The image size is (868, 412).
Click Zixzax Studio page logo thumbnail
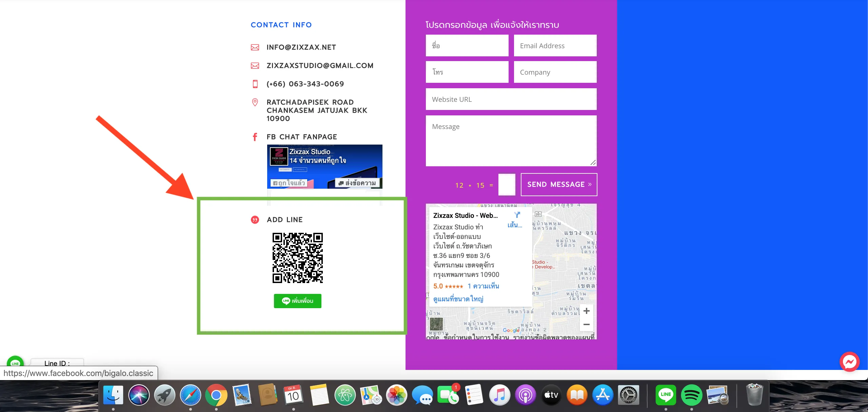[279, 156]
